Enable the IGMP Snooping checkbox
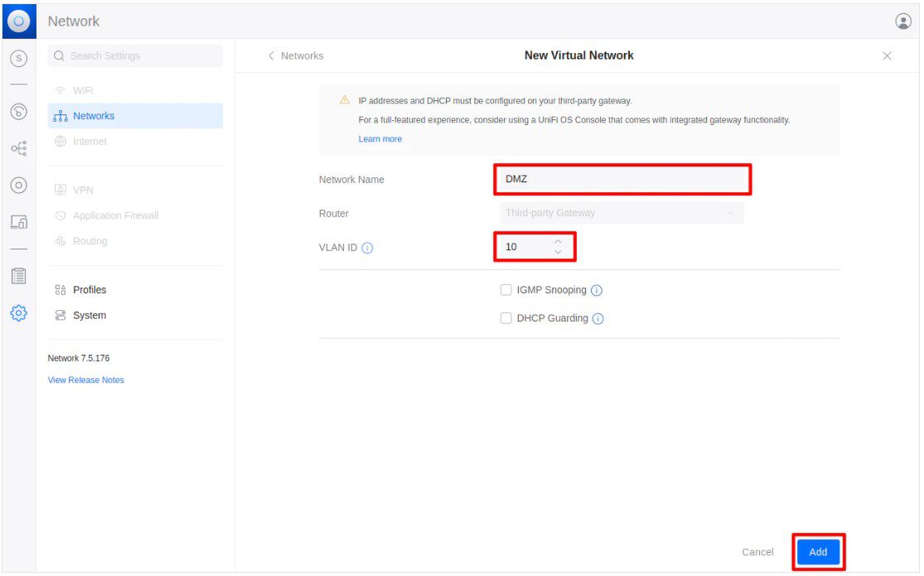Screen dimensions: 924x576 (x=506, y=290)
